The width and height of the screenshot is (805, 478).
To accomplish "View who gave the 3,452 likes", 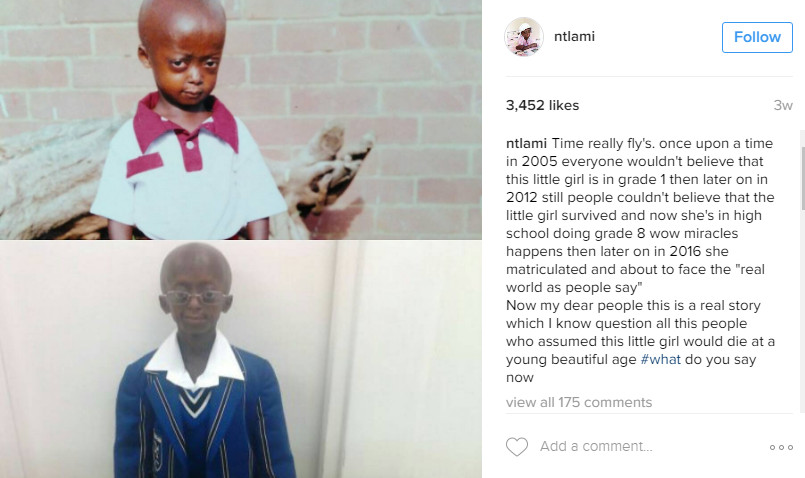I will pos(542,105).
